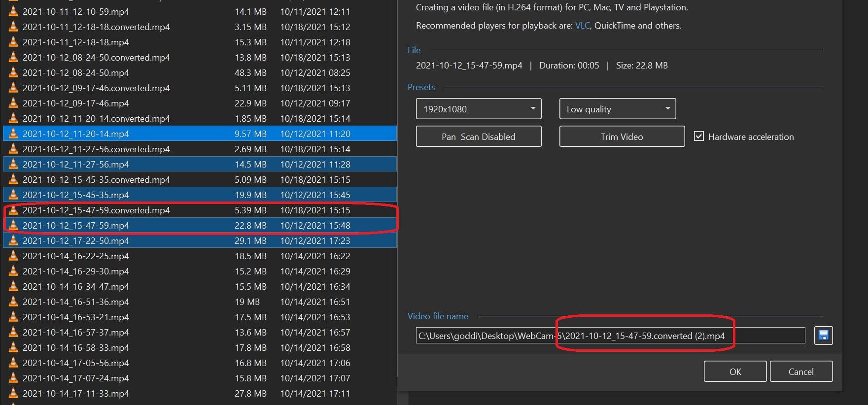
Task: Click VLC icon for 2021-10-14_16-22-25.mp4
Action: 13,256
